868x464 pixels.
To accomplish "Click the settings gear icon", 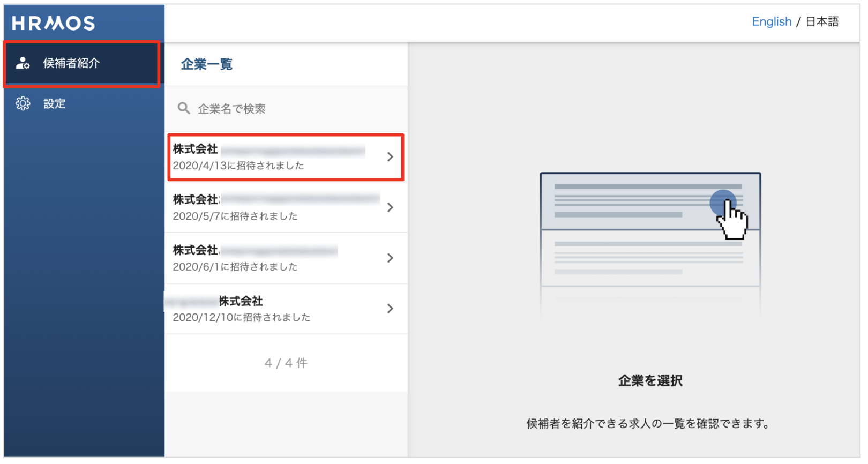I will [23, 103].
